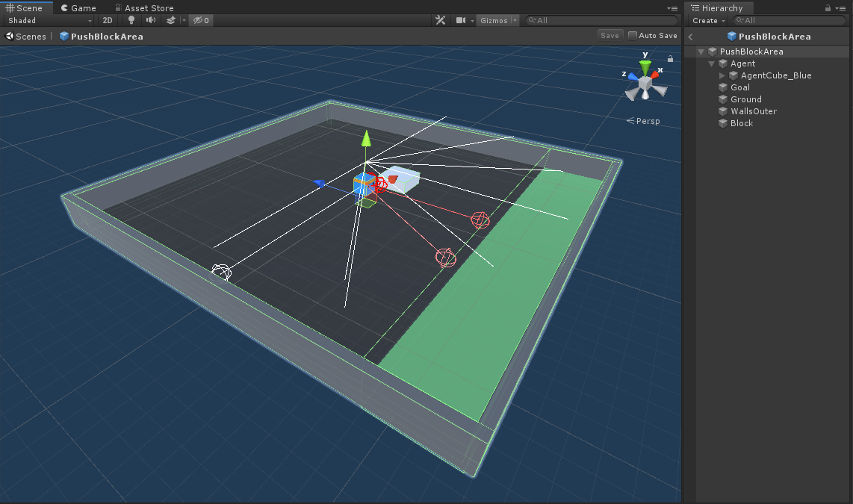Click the Scene view search field

[602, 20]
